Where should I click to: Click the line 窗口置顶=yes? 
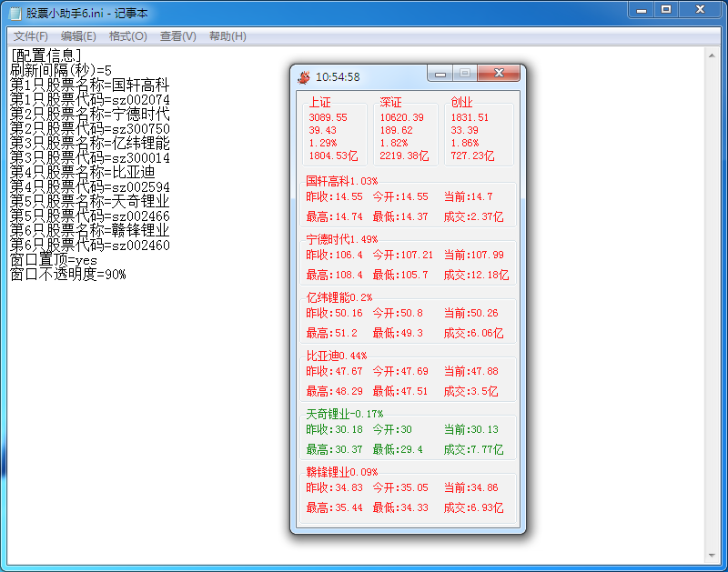point(54,259)
